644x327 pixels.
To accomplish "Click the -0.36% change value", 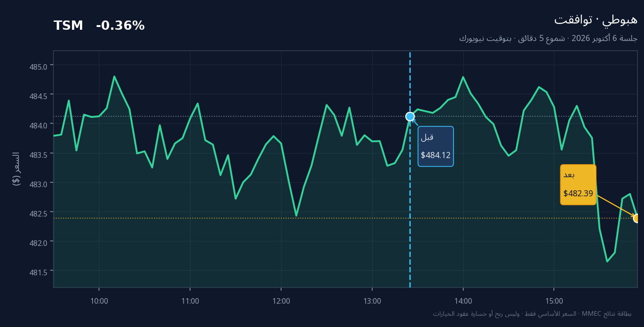I will [x=120, y=26].
